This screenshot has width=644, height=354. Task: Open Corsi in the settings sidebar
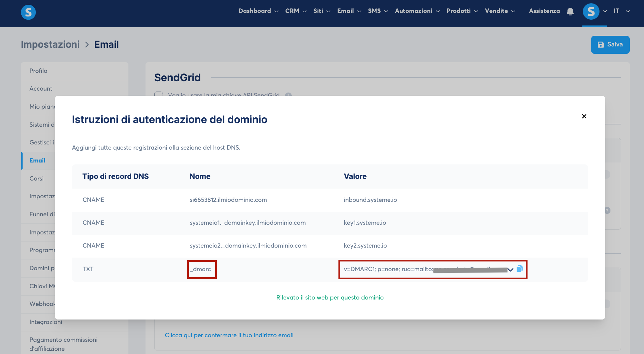click(36, 178)
